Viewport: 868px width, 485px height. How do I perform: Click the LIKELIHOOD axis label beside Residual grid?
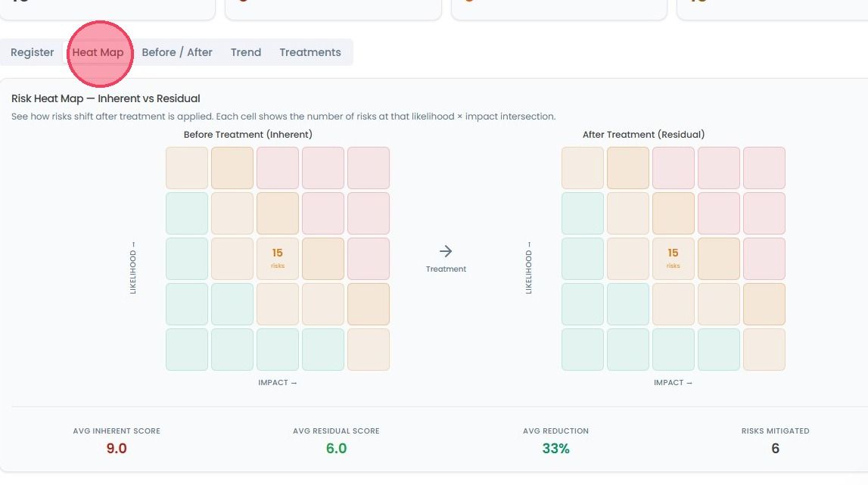point(528,268)
